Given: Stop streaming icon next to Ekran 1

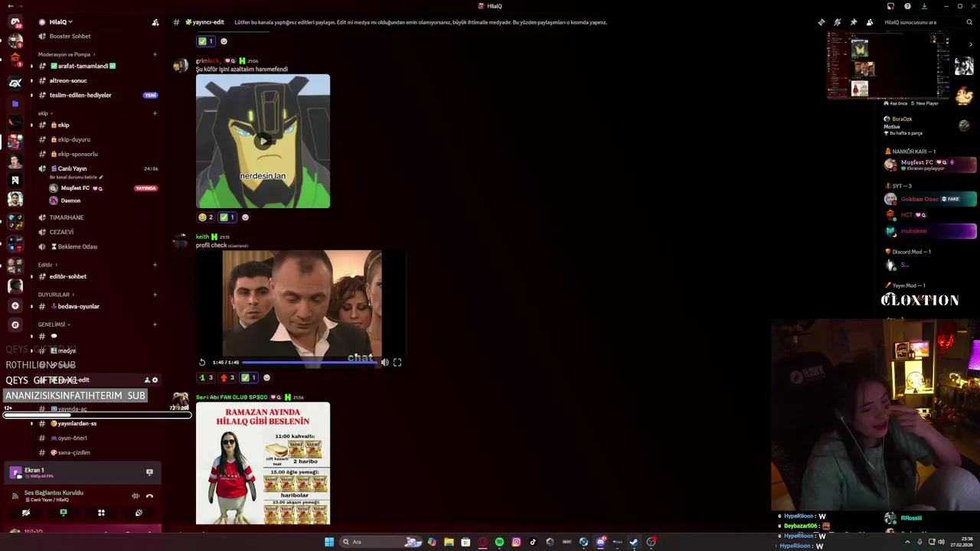Looking at the screenshot, I should click(149, 472).
